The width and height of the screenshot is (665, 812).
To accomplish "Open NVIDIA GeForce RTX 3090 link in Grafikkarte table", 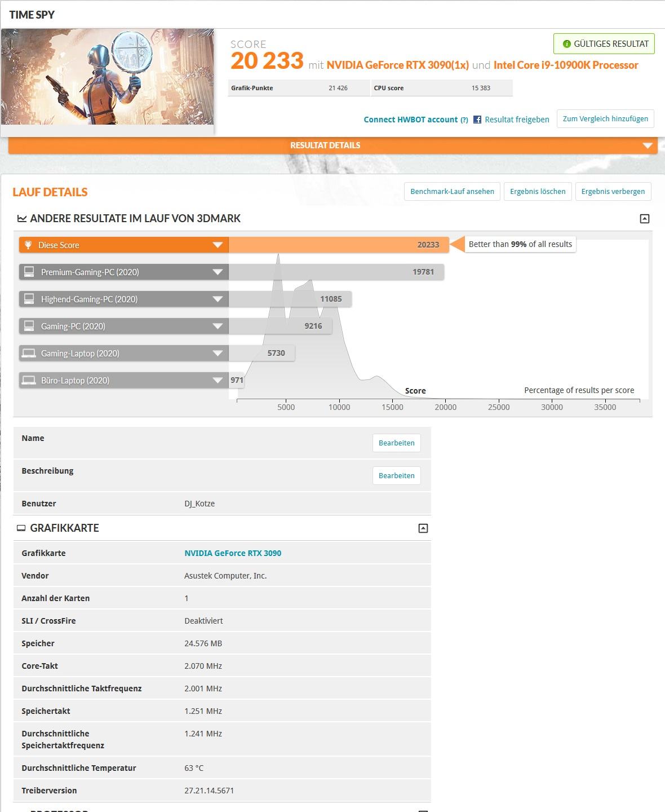I will coord(233,553).
